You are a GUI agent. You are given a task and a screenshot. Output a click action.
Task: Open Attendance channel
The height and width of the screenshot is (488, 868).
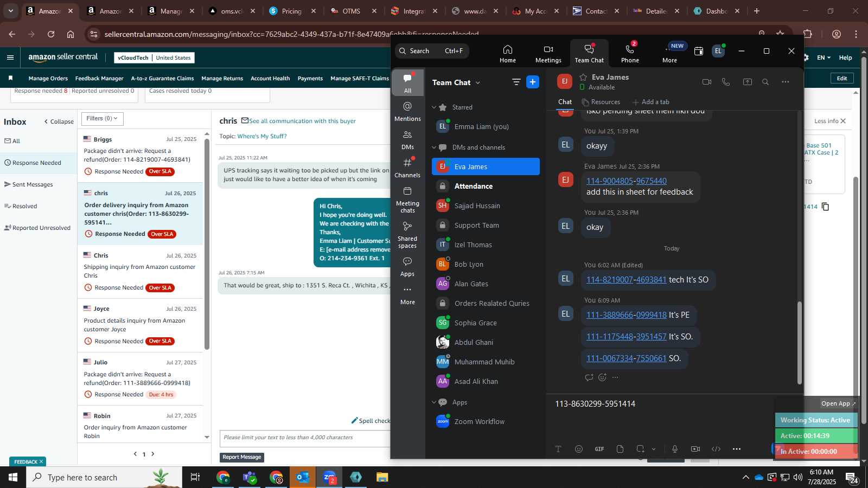point(486,186)
